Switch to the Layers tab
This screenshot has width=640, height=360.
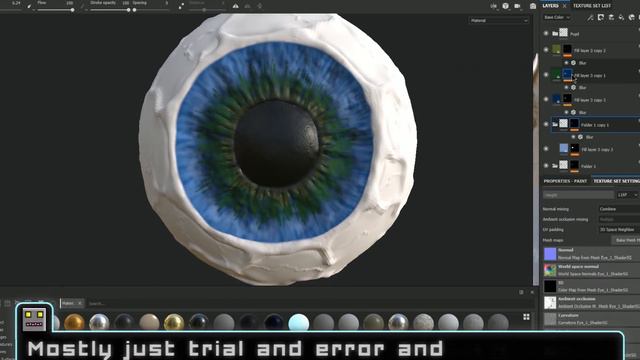(x=550, y=6)
